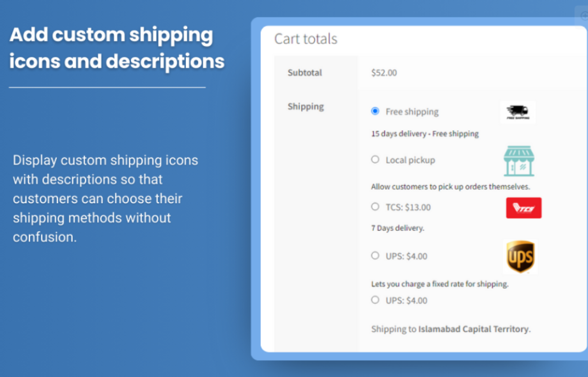Viewport: 588px width, 377px height.
Task: Click the "7 Days delivery." description text
Action: 398,228
